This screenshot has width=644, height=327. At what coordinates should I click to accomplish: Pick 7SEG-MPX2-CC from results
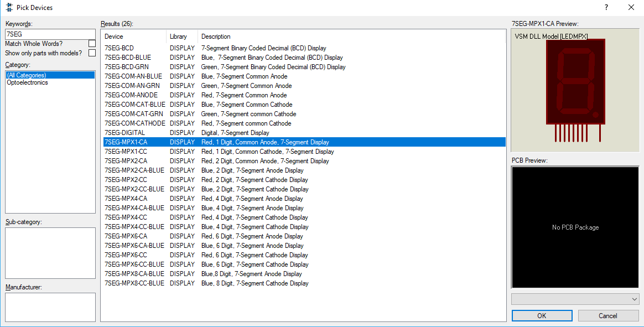click(304, 180)
